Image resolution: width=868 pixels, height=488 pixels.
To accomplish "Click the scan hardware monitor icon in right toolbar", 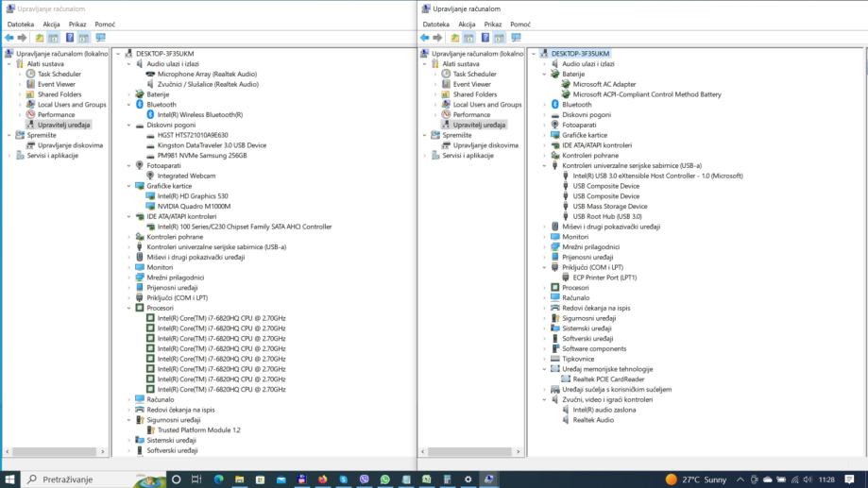I will tap(516, 38).
